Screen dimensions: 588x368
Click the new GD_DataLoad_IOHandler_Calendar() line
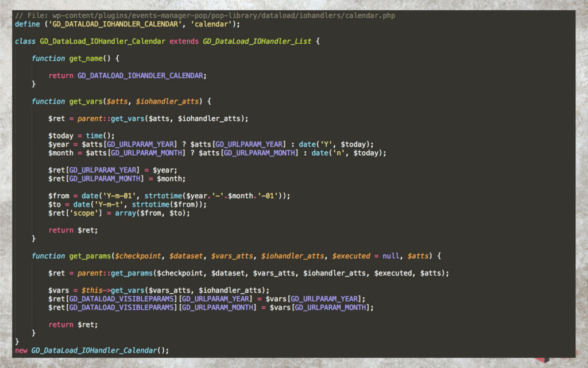click(92, 350)
